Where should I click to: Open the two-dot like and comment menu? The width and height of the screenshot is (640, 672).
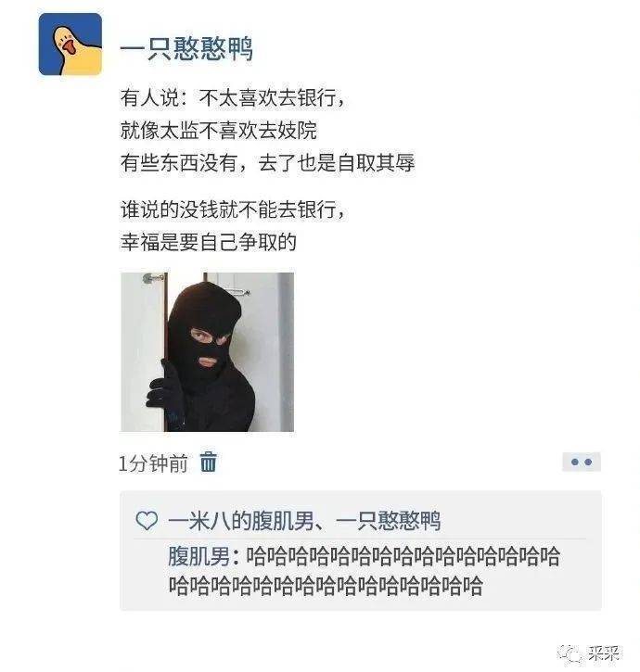(x=582, y=462)
